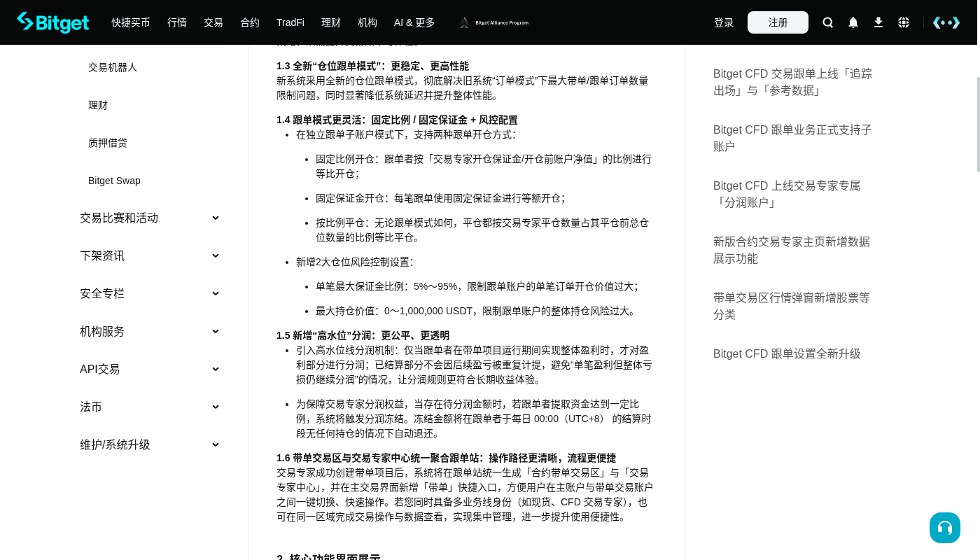Open article 追踪出场与参考数据
The image size is (980, 560).
pos(792,82)
